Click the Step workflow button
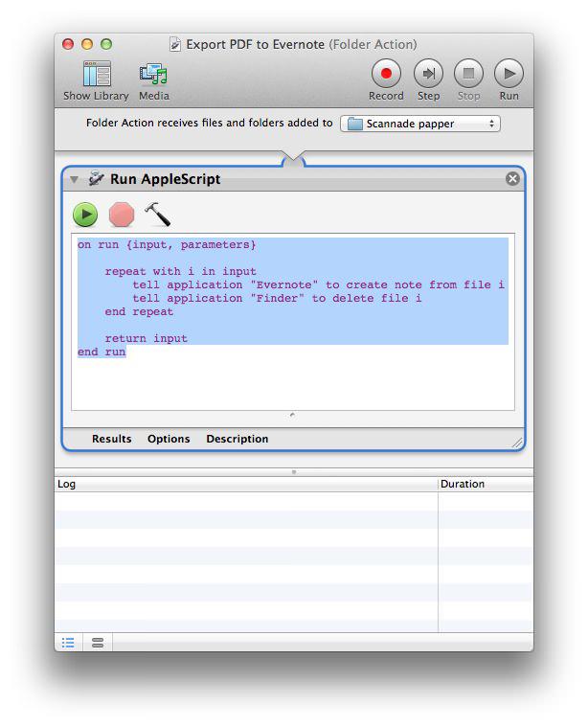 click(428, 73)
